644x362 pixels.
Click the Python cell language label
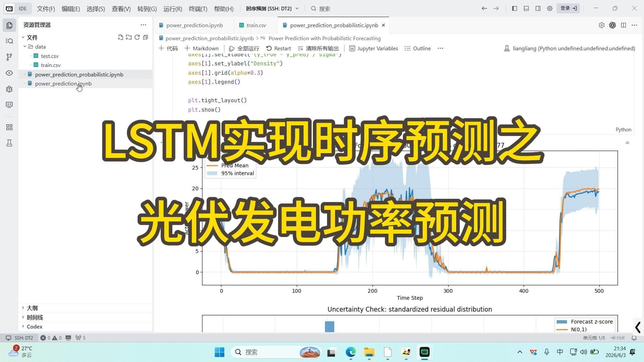point(623,130)
